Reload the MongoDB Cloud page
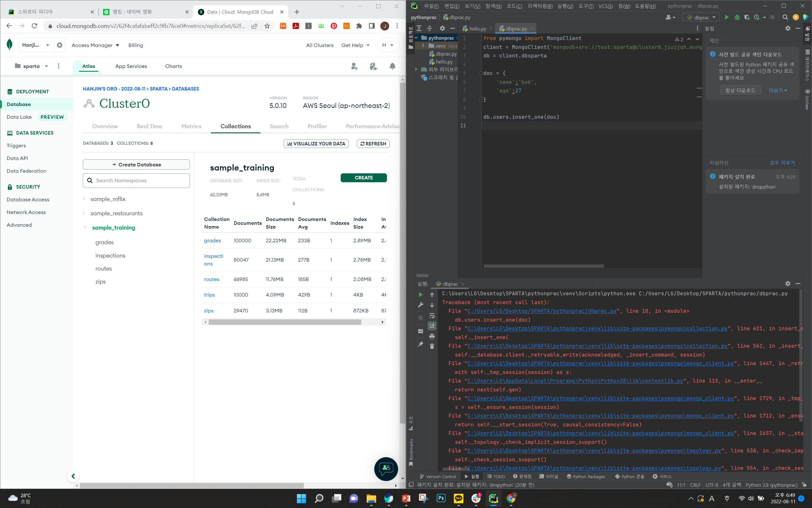Viewport: 812px width, 508px height. click(x=34, y=26)
